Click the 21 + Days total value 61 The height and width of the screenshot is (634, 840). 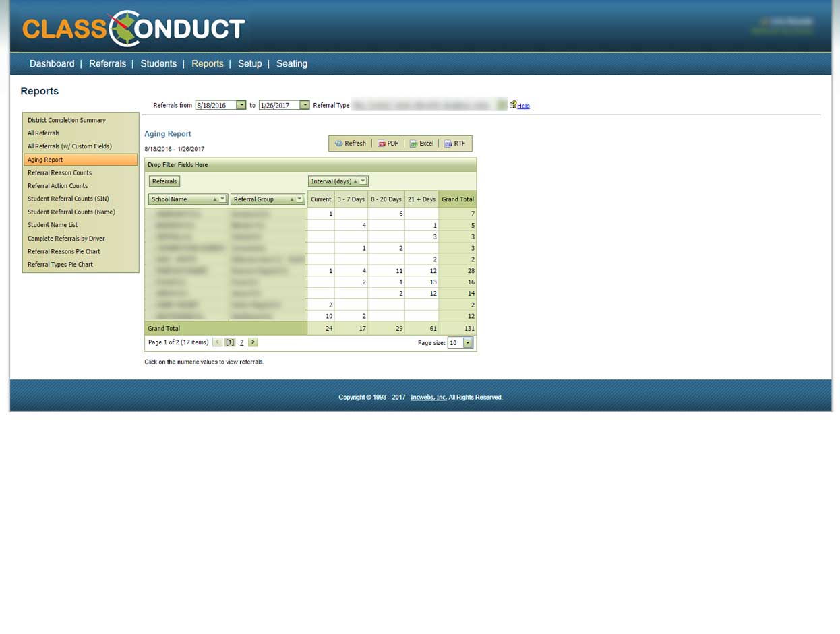[x=433, y=329]
